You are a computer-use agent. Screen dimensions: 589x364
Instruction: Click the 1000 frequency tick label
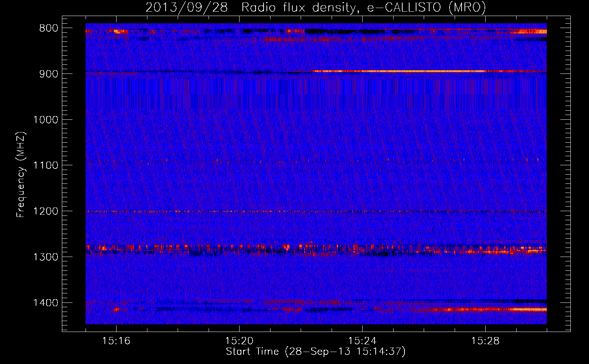point(46,120)
